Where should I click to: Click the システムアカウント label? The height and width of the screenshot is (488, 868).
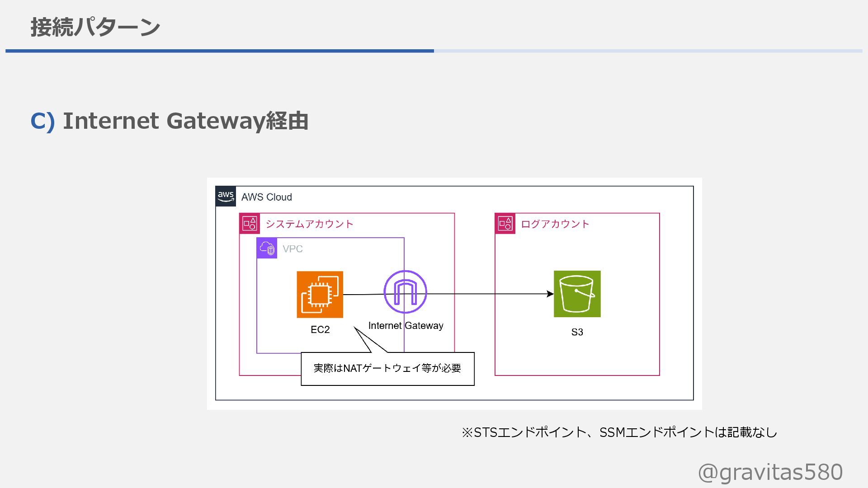pos(309,224)
